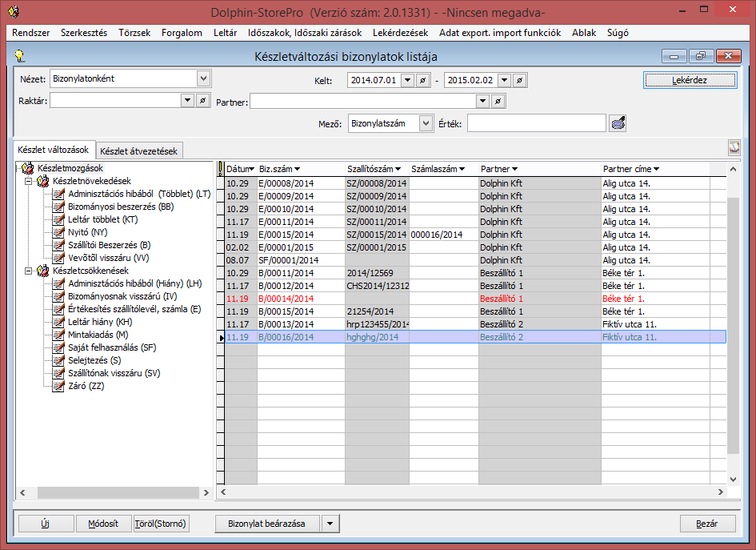
Task: Click the icon beside Mintakiadás (M)
Action: tap(58, 335)
